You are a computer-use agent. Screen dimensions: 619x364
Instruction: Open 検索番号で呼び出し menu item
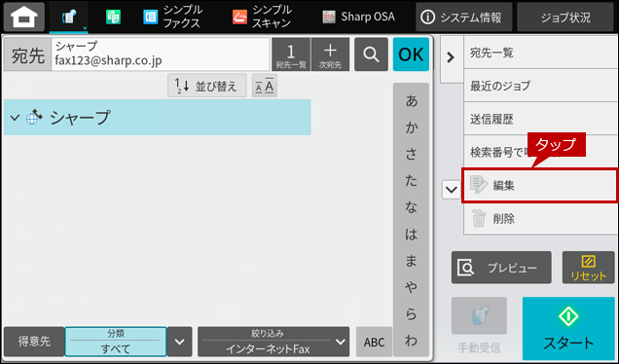point(540,152)
